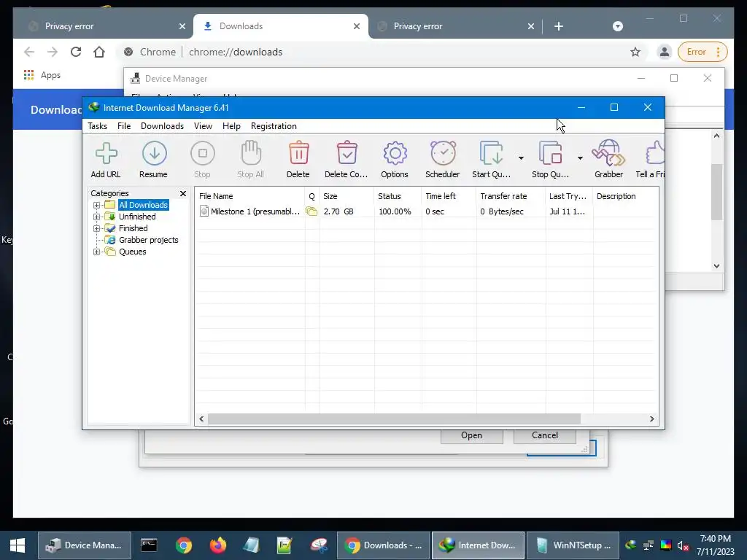Screen dimensions: 747x560
Task: Sort by File Name column header
Action: (249, 196)
